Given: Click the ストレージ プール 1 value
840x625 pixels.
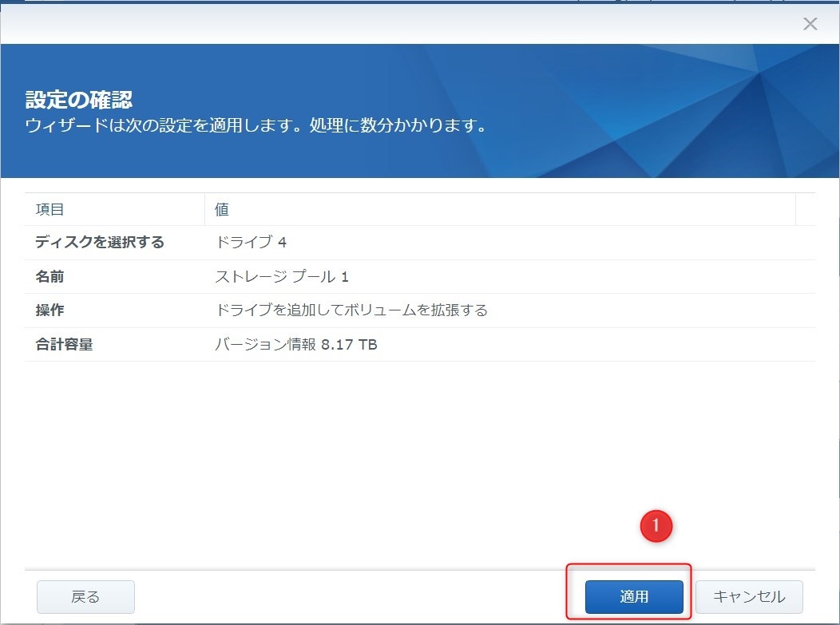Looking at the screenshot, I should (x=282, y=277).
